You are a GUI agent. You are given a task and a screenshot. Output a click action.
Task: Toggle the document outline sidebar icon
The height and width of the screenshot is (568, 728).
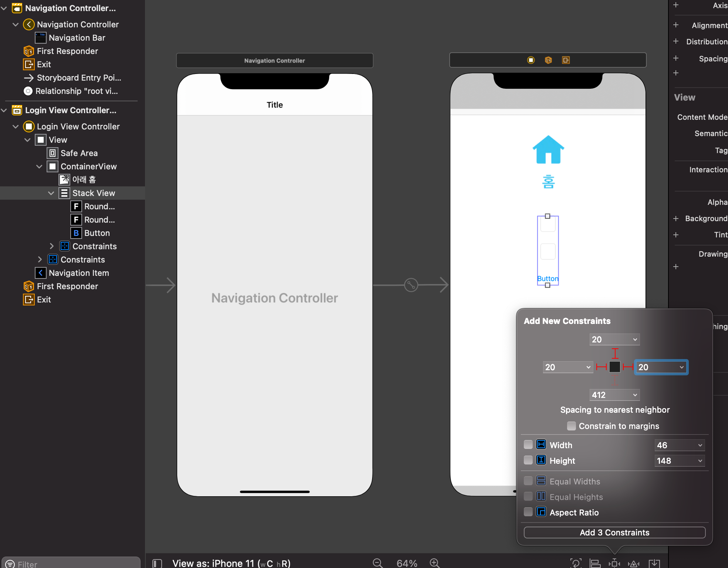[157, 563]
